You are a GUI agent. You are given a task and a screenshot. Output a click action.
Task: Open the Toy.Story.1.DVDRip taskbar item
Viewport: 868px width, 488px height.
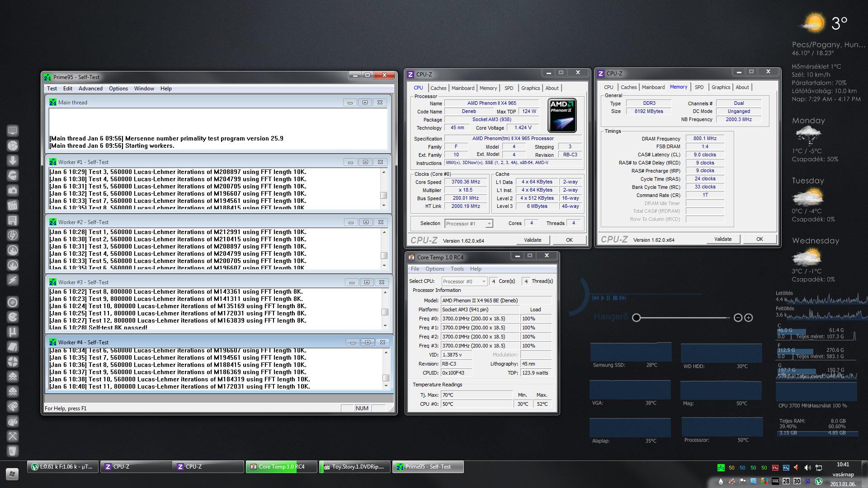354,467
